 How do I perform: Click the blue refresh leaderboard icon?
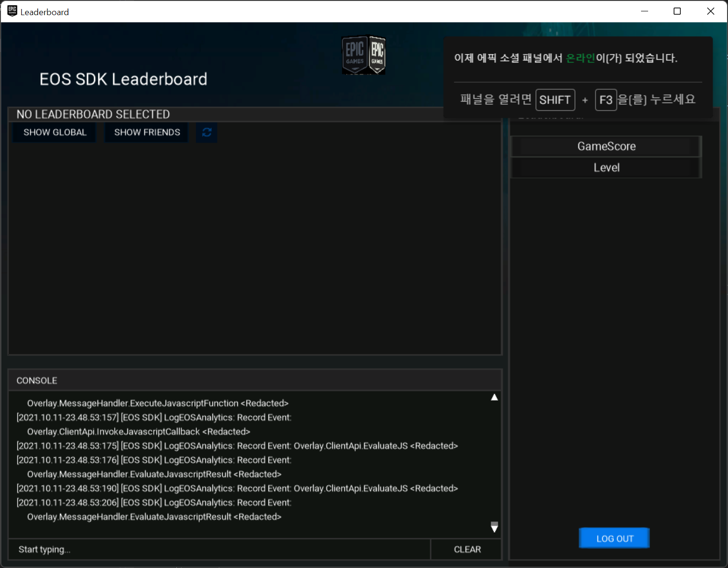[x=207, y=132]
